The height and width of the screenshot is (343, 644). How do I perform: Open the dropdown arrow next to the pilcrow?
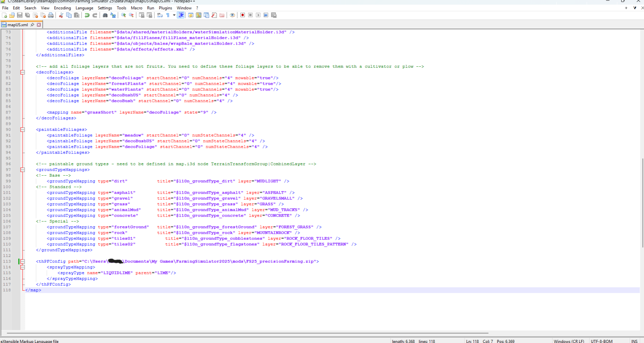tap(174, 15)
